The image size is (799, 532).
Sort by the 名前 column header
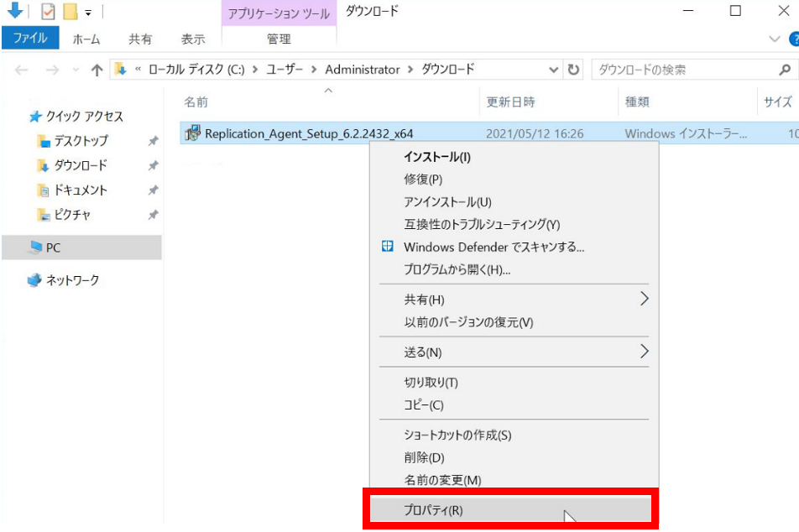(196, 102)
